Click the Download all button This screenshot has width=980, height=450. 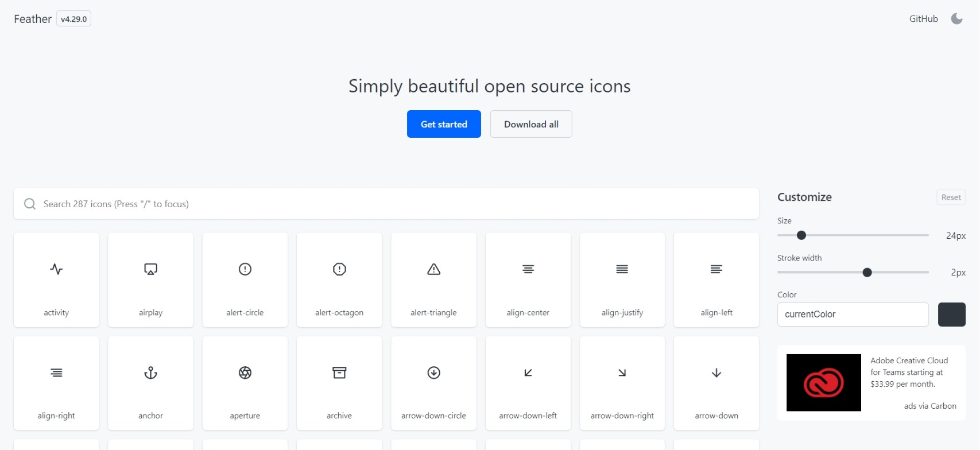531,124
